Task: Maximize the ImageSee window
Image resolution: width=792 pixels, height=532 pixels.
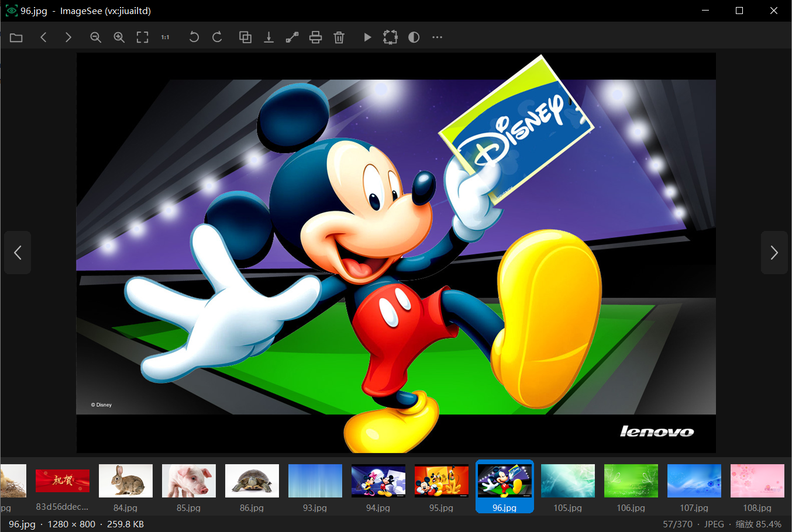Action: pos(739,11)
